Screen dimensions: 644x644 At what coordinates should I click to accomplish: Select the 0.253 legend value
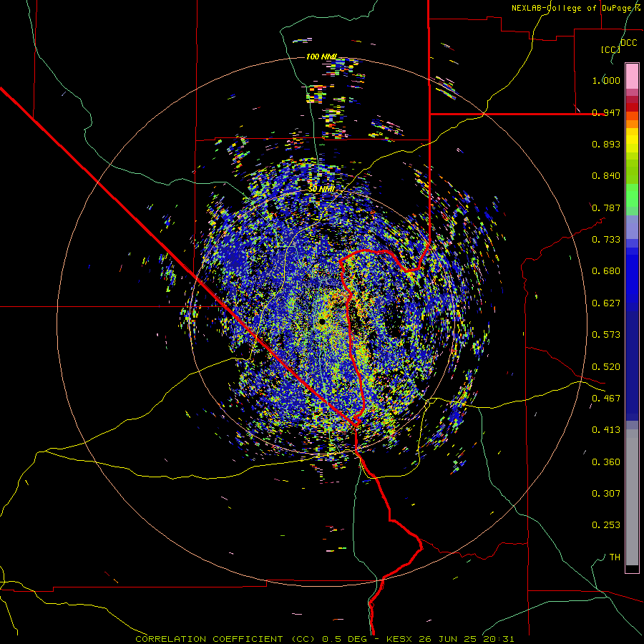click(606, 525)
